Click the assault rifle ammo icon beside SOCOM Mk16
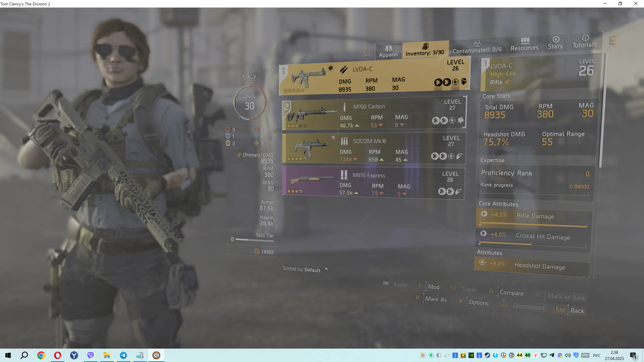This screenshot has width=644, height=362. [344, 141]
